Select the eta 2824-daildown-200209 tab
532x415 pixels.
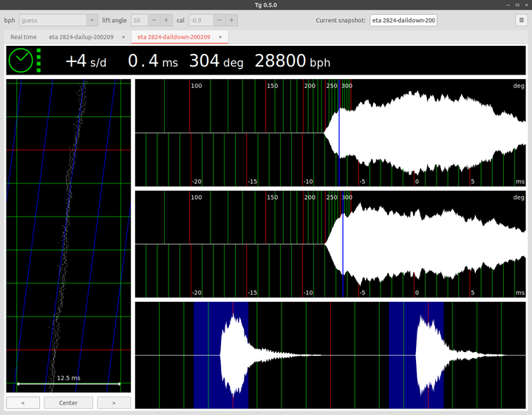(174, 37)
